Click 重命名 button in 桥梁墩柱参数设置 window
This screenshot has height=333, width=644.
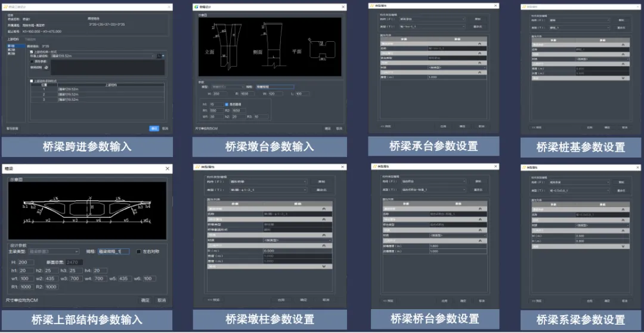click(x=321, y=190)
